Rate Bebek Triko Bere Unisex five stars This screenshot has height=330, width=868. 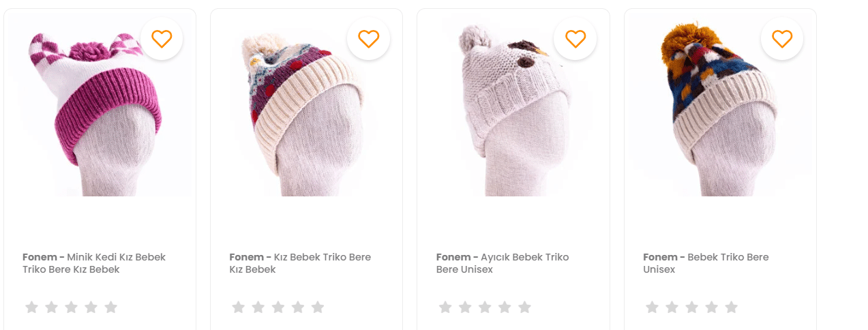(731, 307)
